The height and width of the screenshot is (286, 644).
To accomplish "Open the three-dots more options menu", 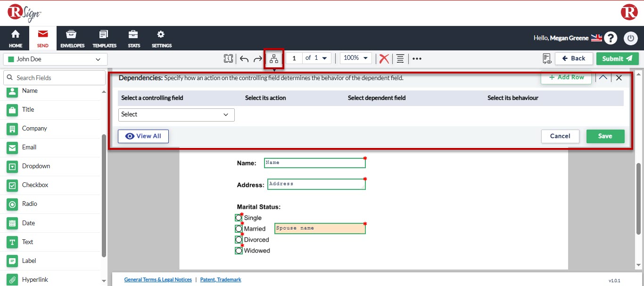I will [x=417, y=58].
